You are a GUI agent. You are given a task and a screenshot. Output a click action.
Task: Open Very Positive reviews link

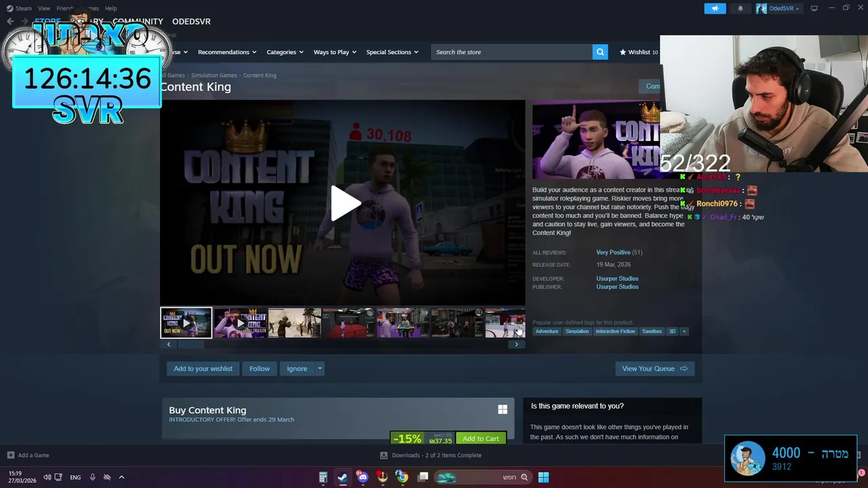click(613, 252)
